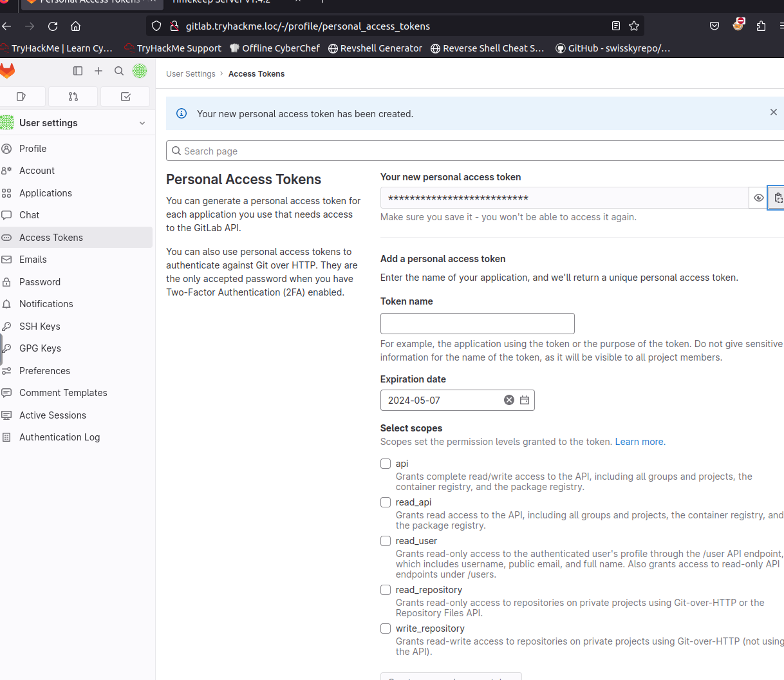Open TryHackMe Support bookmark
This screenshot has width=784, height=680.
173,48
